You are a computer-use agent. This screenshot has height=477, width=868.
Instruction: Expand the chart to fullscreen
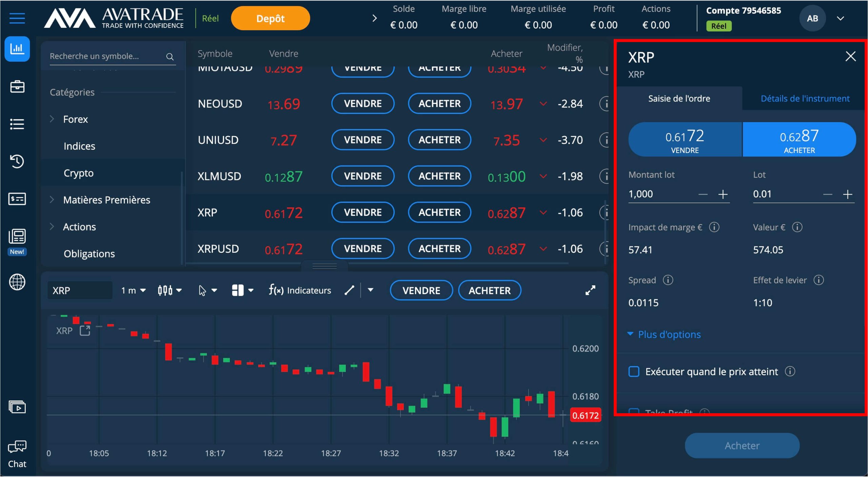pyautogui.click(x=590, y=290)
